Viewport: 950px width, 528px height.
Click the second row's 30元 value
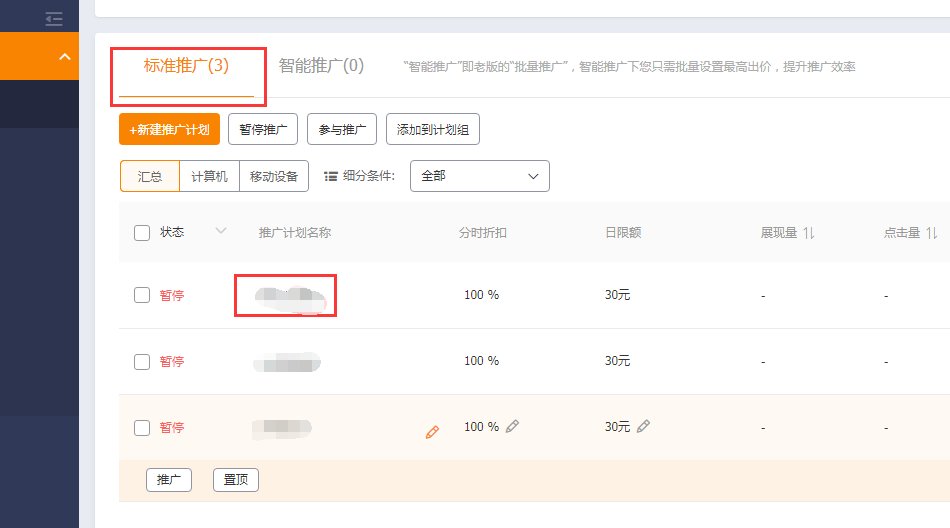[617, 361]
